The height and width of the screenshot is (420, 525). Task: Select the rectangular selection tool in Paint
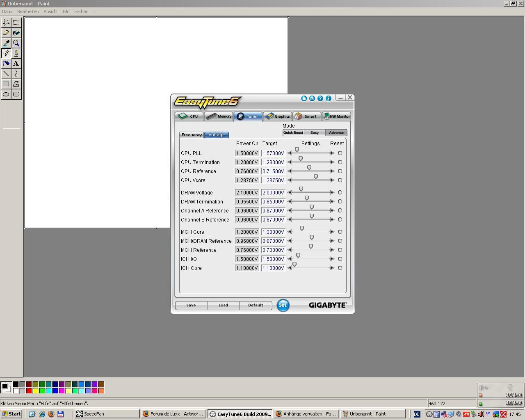(16, 23)
